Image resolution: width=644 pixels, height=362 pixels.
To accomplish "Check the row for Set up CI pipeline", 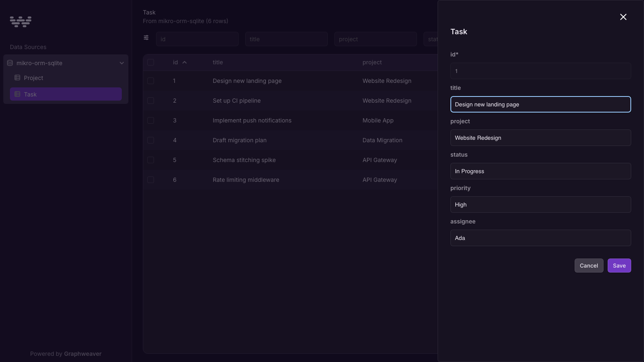I will click(x=151, y=101).
